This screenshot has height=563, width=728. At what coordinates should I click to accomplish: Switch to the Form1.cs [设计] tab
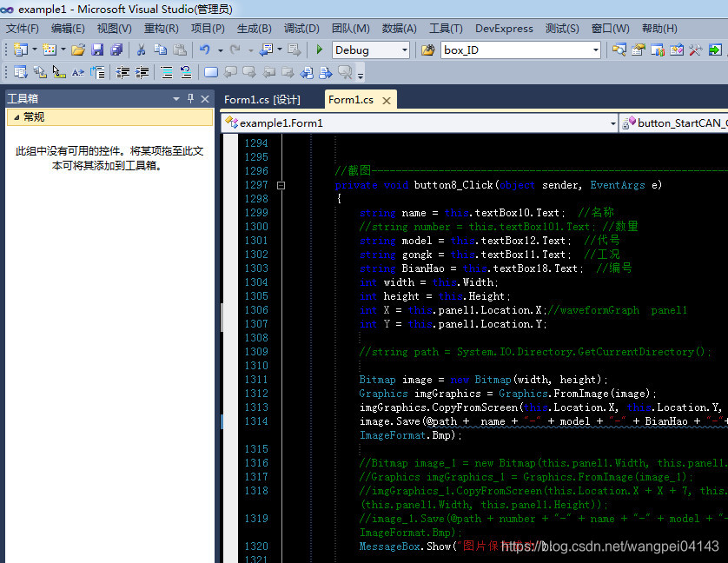261,100
